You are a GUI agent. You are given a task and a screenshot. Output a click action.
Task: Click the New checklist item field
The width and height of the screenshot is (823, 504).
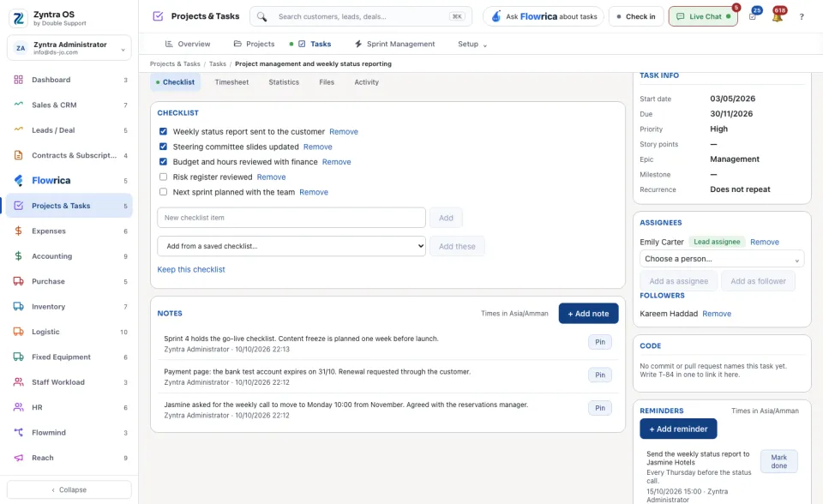point(291,218)
